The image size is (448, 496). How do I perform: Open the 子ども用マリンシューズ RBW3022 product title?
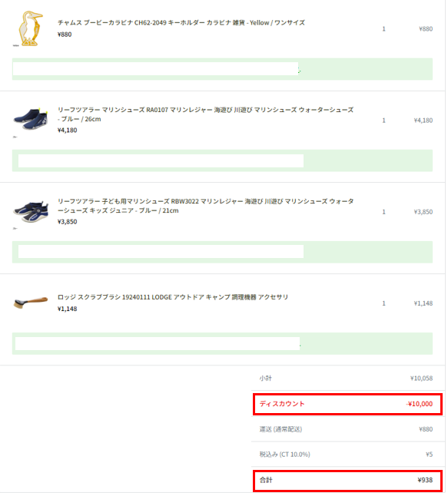click(x=205, y=206)
